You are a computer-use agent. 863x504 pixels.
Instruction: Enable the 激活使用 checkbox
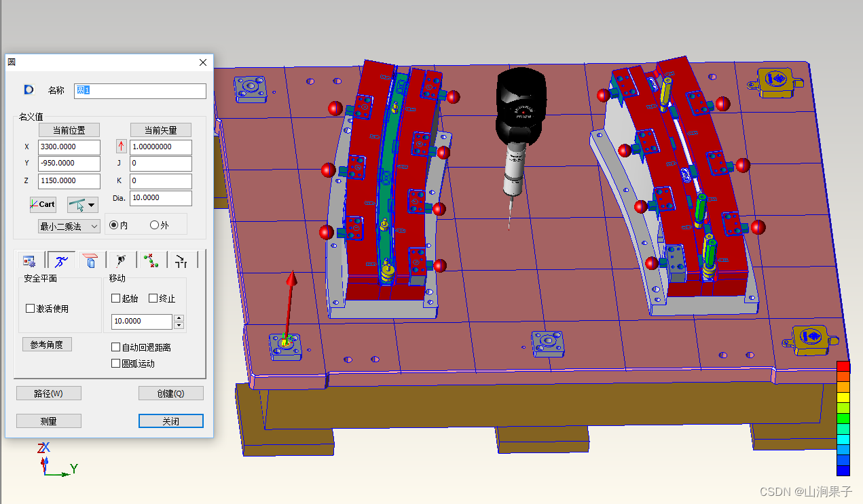pyautogui.click(x=30, y=309)
